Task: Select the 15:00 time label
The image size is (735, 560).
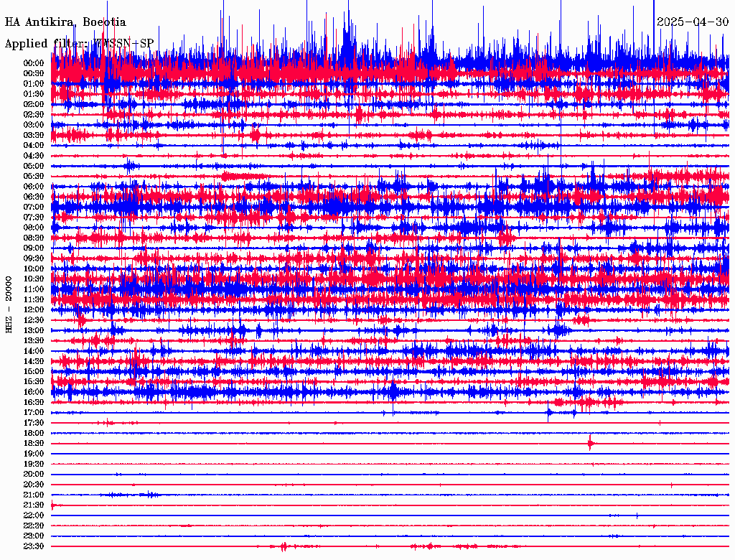Action: click(x=34, y=372)
